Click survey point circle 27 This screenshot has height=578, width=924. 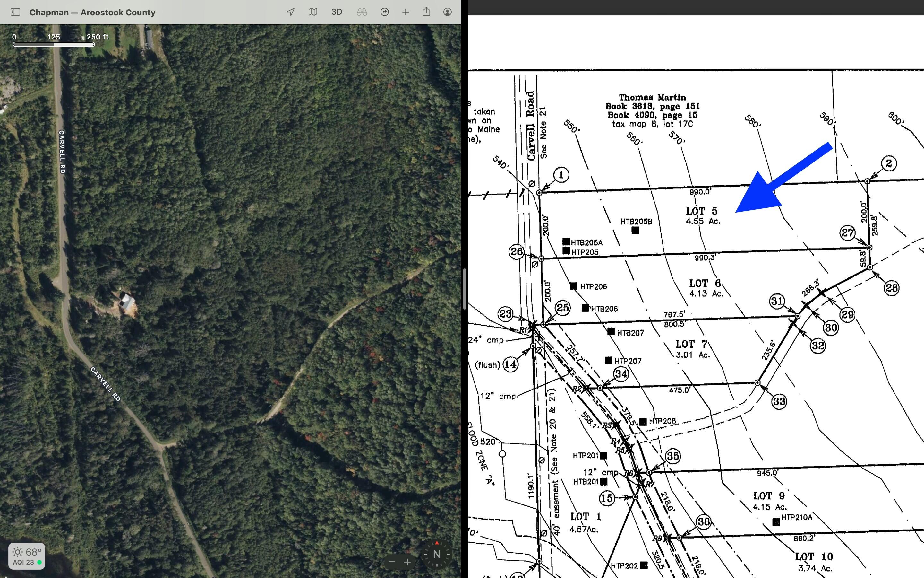848,232
